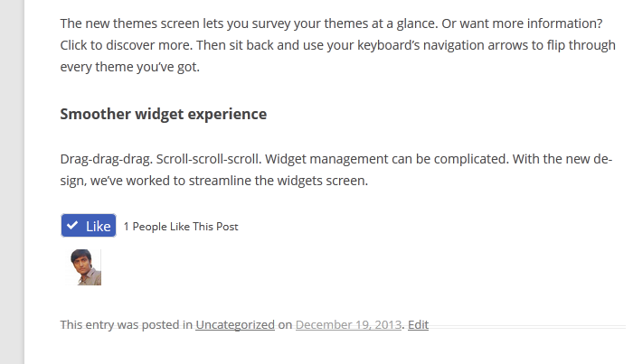This screenshot has height=364, width=633.
Task: Click the 'streamline the widgets screen' text
Action: coord(279,181)
